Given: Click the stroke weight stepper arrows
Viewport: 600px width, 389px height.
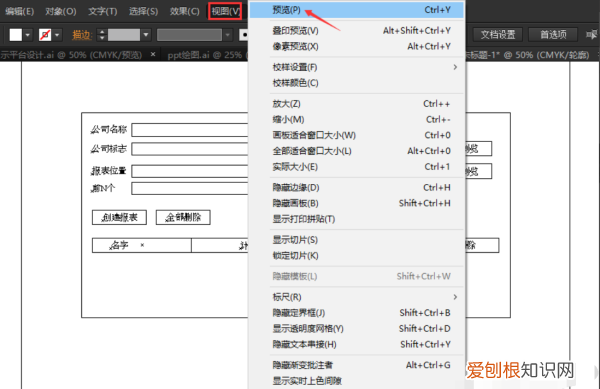Looking at the screenshot, I should [x=101, y=35].
